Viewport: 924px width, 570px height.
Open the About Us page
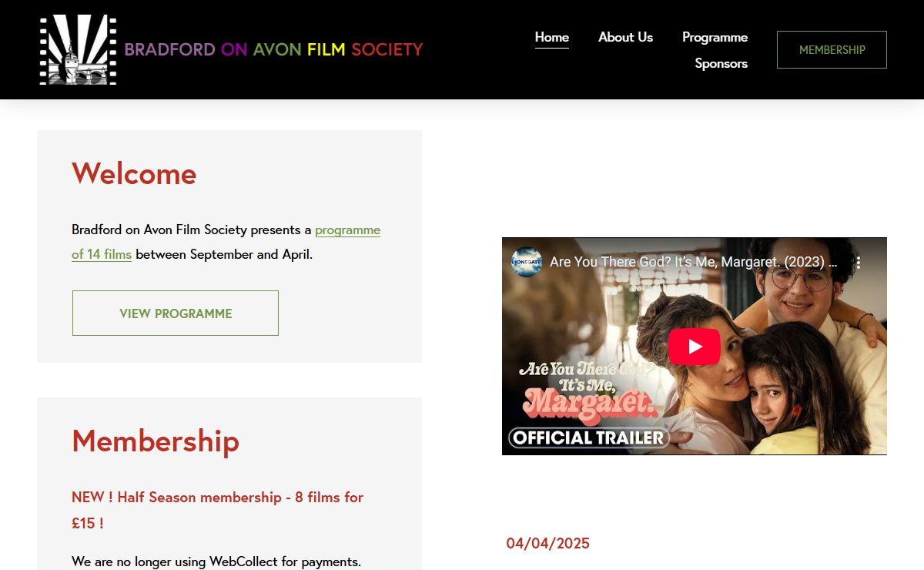(625, 37)
